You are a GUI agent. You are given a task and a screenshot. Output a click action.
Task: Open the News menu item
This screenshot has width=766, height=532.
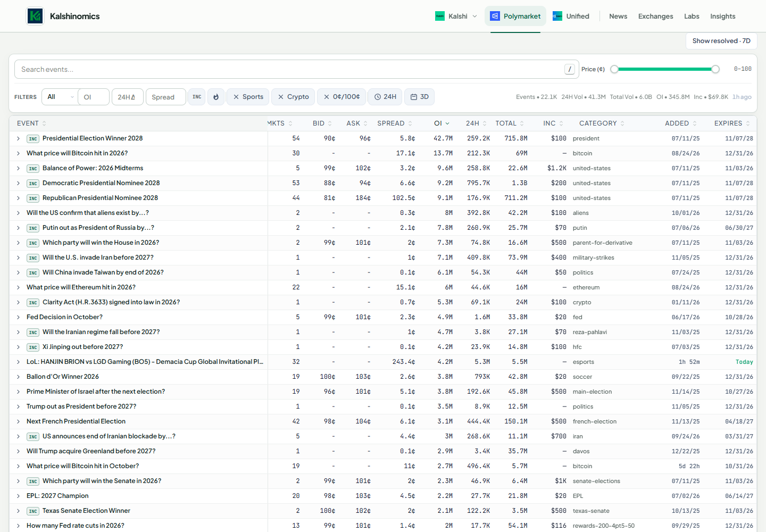tap(618, 16)
